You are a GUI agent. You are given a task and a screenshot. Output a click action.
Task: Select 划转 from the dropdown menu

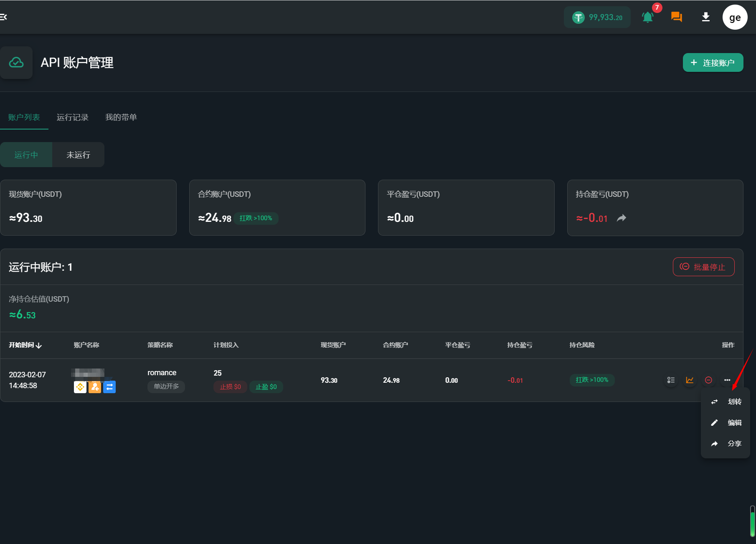point(726,402)
